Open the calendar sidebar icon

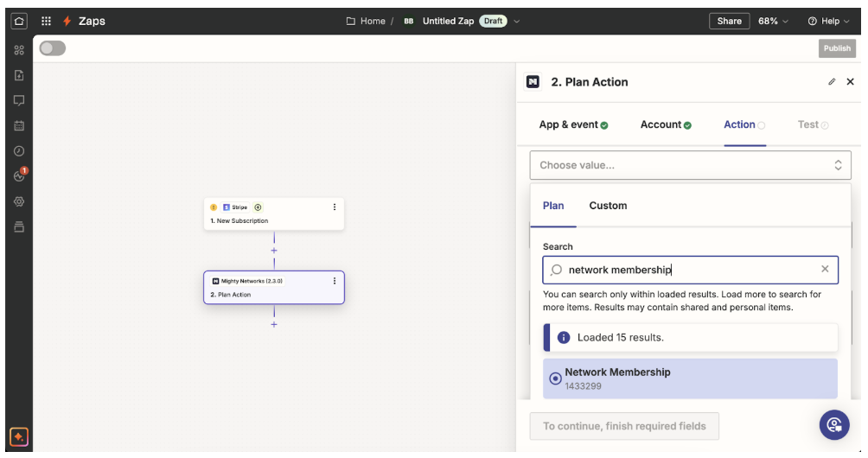19,125
